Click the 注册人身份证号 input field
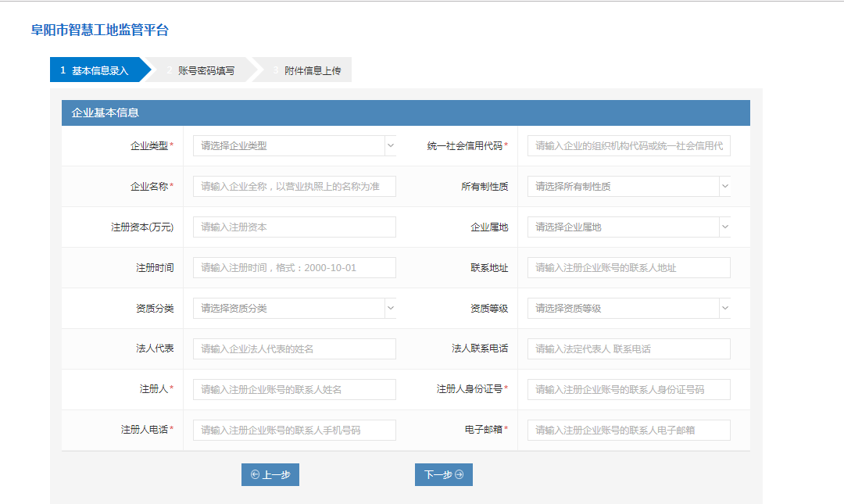 point(628,390)
